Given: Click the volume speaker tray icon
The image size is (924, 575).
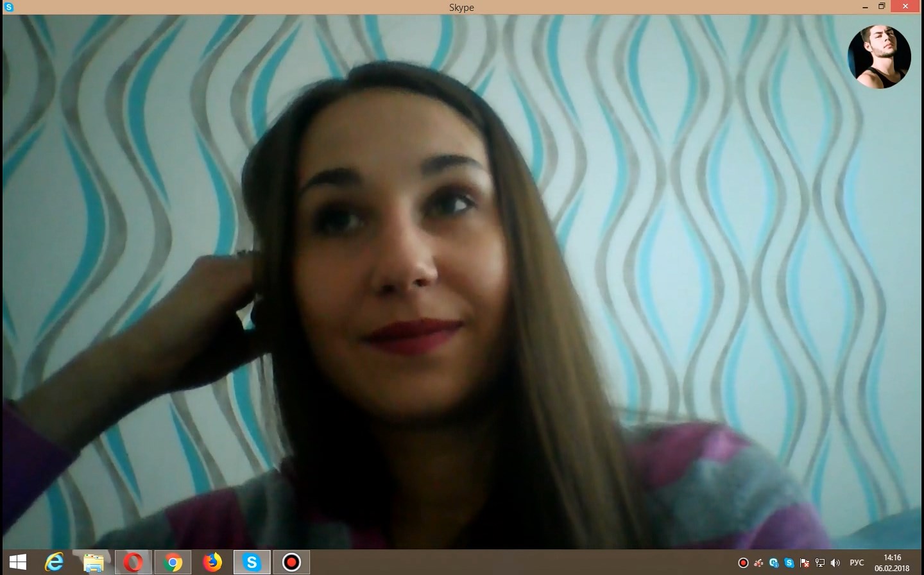Looking at the screenshot, I should 835,563.
